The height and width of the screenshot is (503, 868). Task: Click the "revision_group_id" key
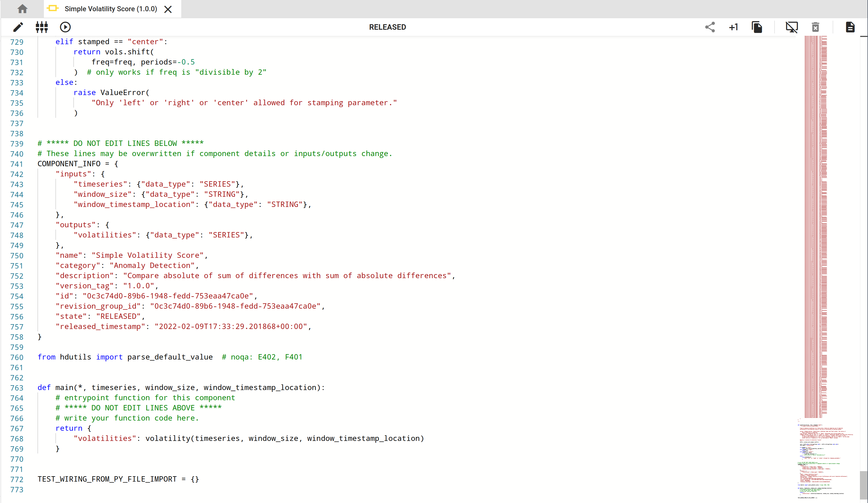pos(98,307)
